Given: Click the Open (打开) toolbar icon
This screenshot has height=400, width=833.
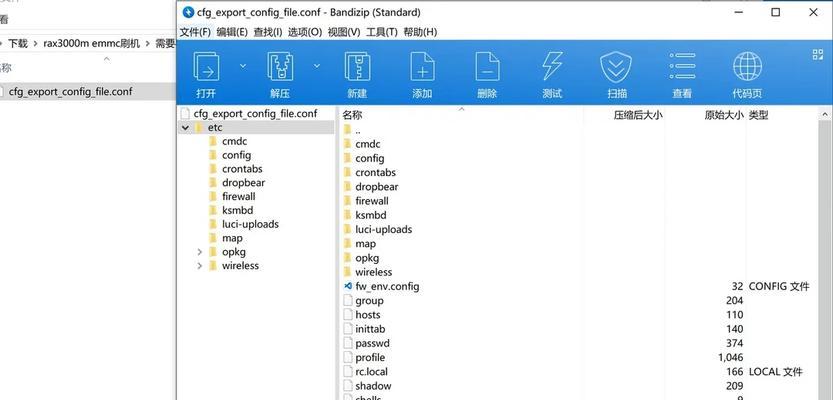Looking at the screenshot, I should pos(206,66).
